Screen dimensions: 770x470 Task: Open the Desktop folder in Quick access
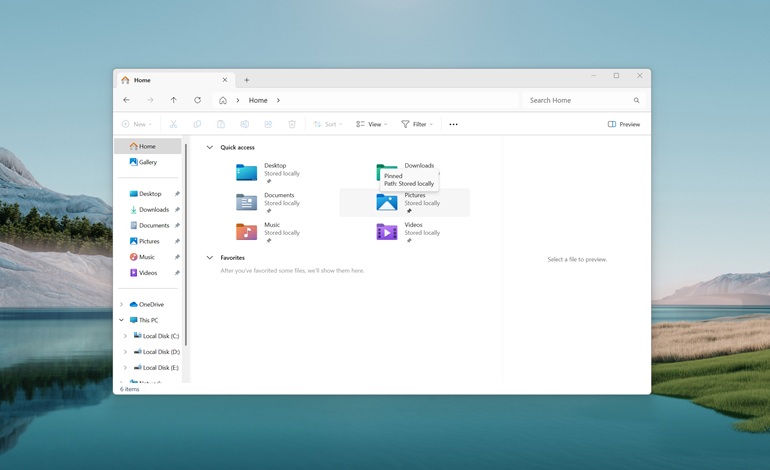coord(247,172)
